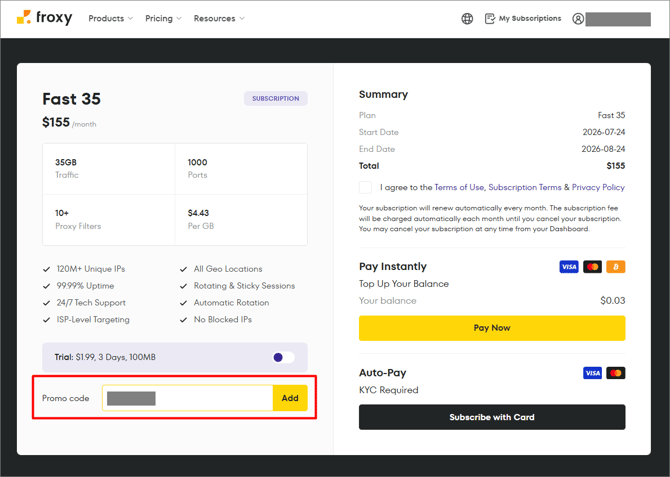Expand the Resources dropdown menu

tap(219, 18)
